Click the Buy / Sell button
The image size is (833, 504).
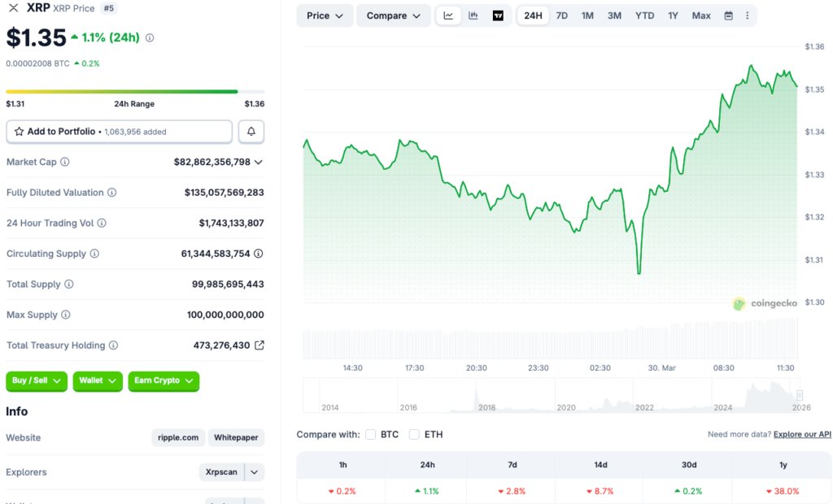(x=36, y=380)
